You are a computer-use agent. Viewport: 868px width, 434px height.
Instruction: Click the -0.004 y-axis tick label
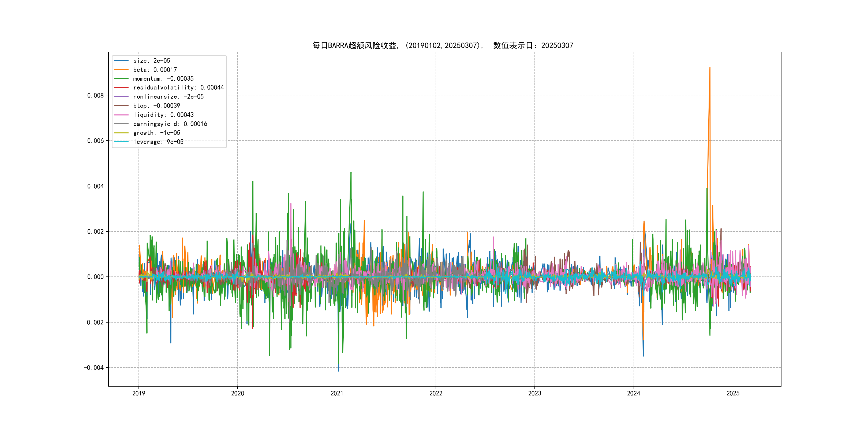click(94, 368)
